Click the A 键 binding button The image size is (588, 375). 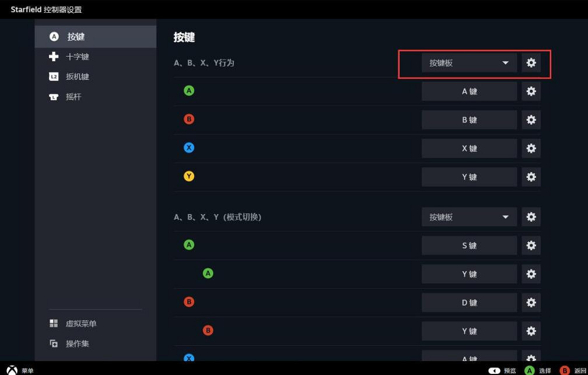coord(469,92)
